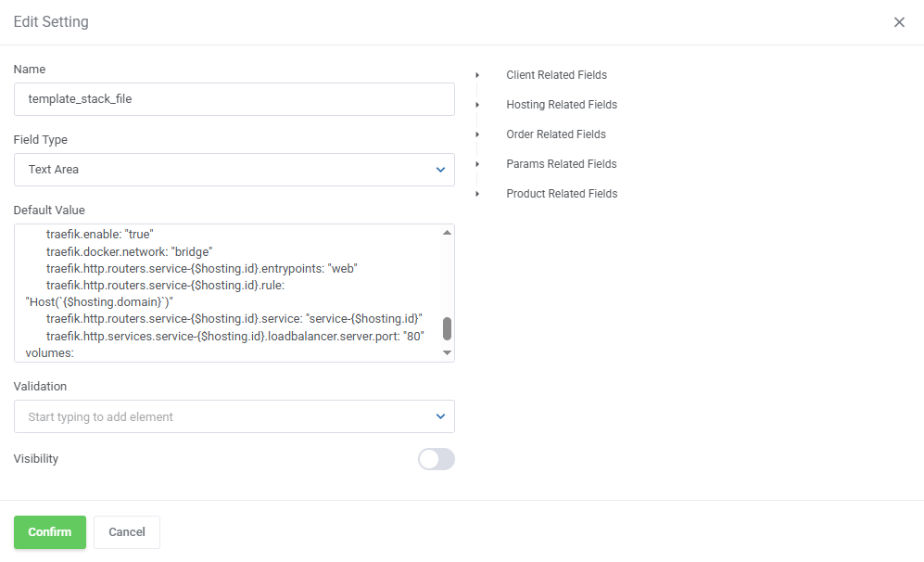Image resolution: width=924 pixels, height=562 pixels.
Task: Expand Client Related Fields arrow
Action: pos(477,75)
